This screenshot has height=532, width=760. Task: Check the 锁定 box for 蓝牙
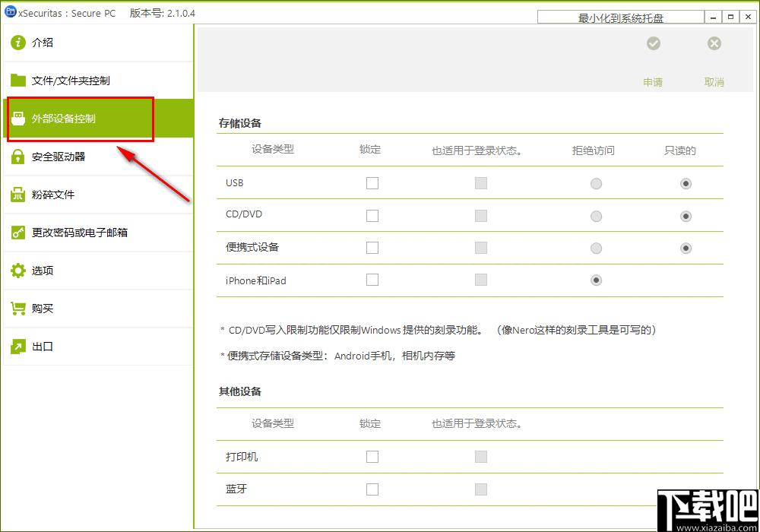(372, 489)
